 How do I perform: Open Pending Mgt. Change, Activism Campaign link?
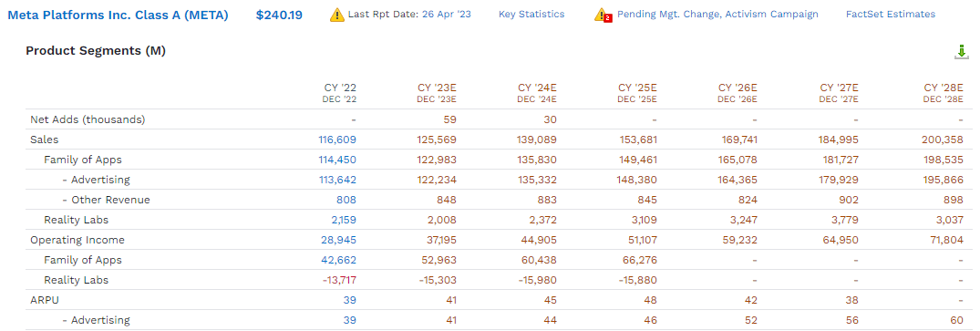click(717, 15)
